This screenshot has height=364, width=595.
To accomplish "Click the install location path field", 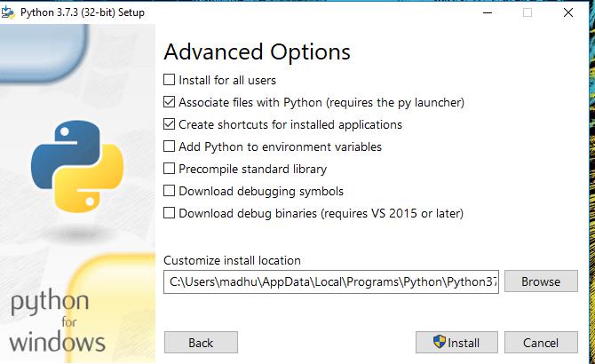I will tap(331, 281).
